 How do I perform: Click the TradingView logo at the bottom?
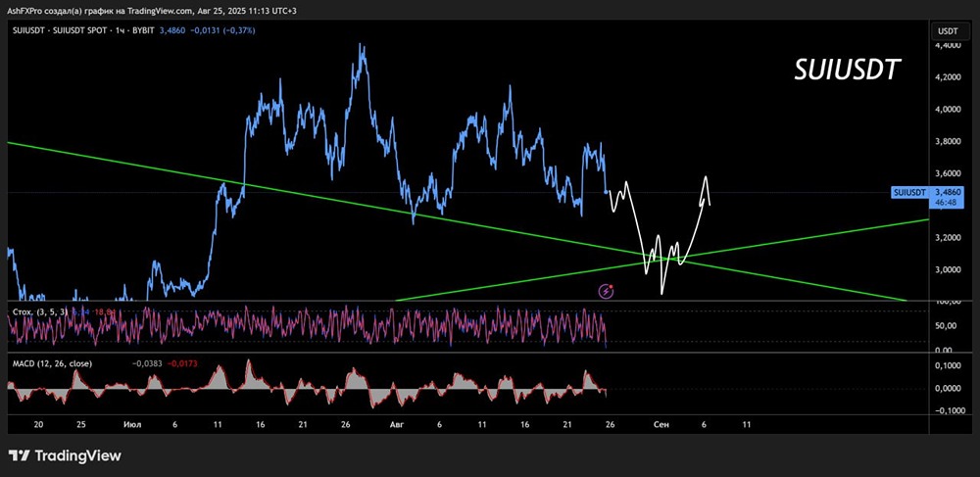pos(65,455)
